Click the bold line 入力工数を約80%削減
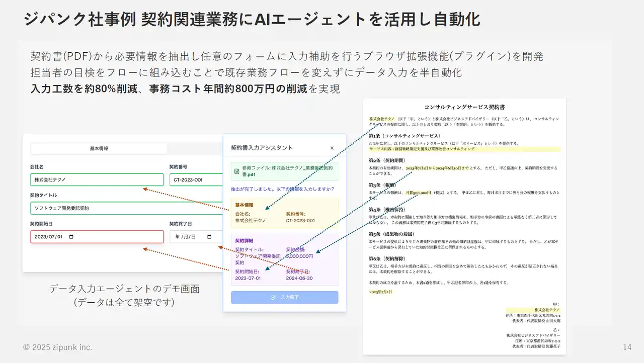Viewport: 644px width, 363px height. click(84, 89)
